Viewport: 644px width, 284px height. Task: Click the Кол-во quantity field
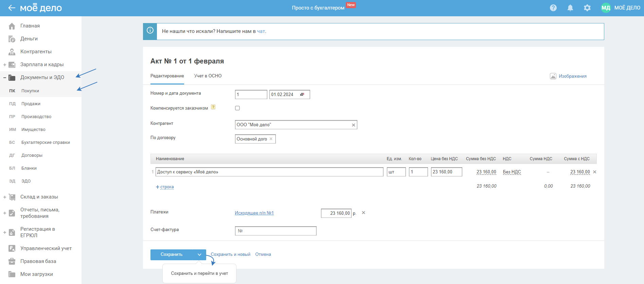coord(418,172)
